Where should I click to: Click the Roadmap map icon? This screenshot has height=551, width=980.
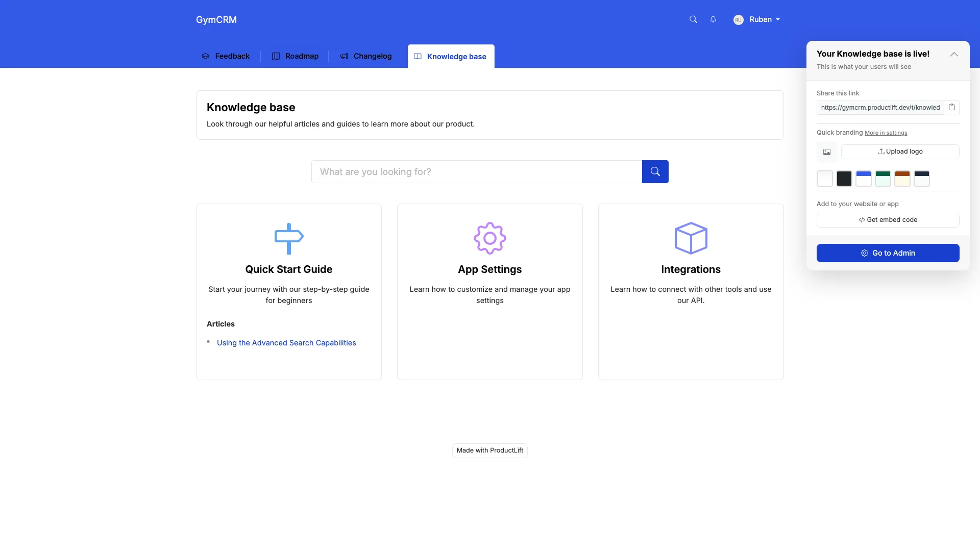click(276, 56)
